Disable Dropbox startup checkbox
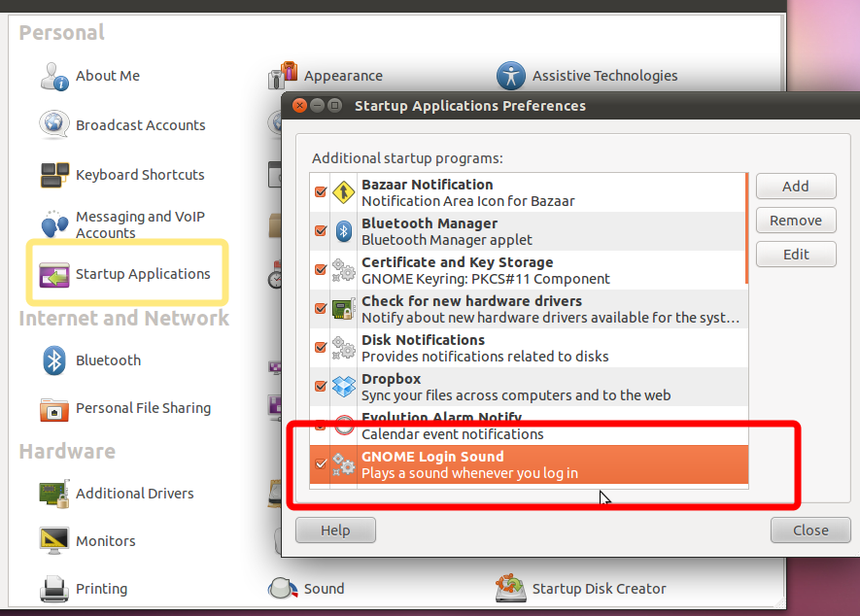Viewport: 860px width, 616px height. [321, 387]
